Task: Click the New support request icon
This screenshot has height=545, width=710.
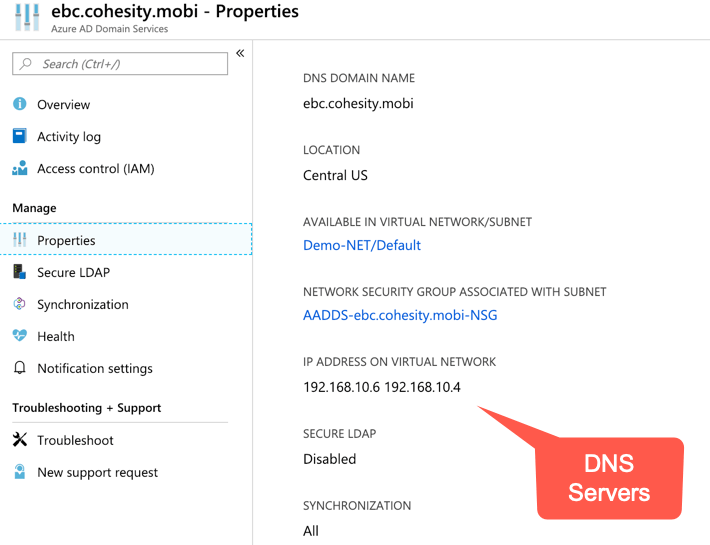Action: [x=20, y=473]
